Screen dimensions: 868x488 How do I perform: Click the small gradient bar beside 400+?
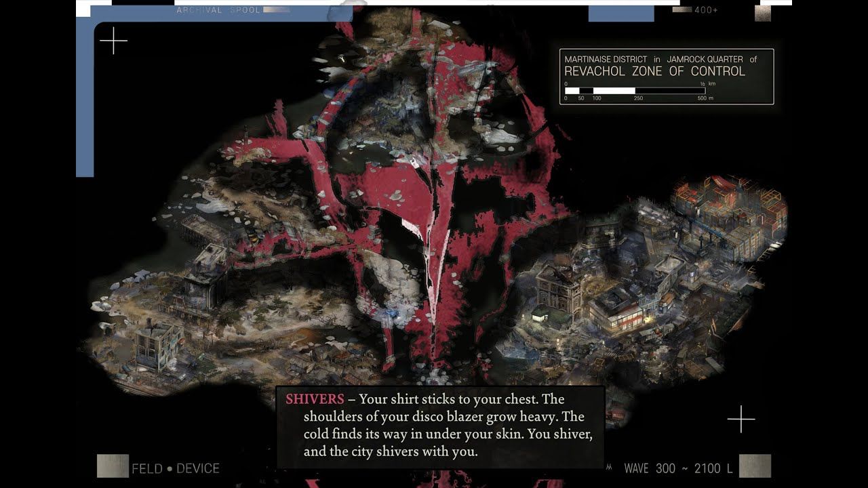coord(682,10)
